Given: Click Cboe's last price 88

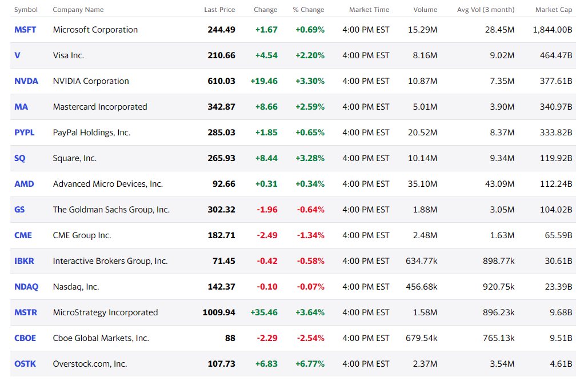Looking at the screenshot, I should [x=230, y=338].
